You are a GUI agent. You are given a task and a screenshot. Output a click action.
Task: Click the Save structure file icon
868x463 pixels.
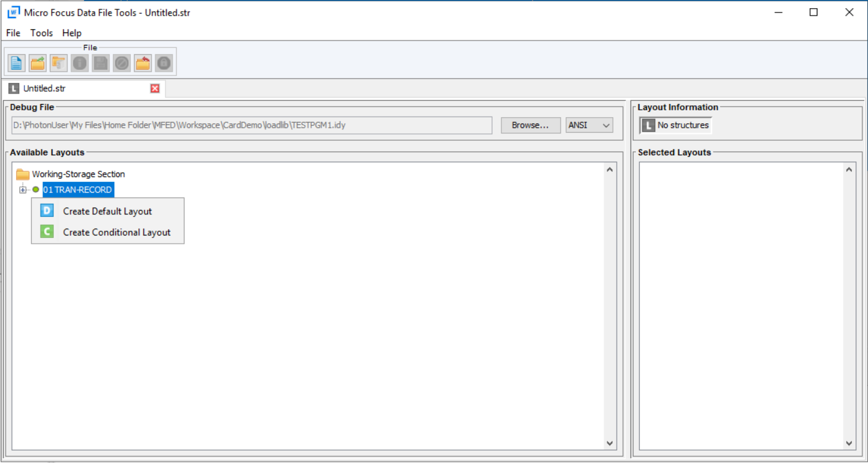tap(100, 62)
